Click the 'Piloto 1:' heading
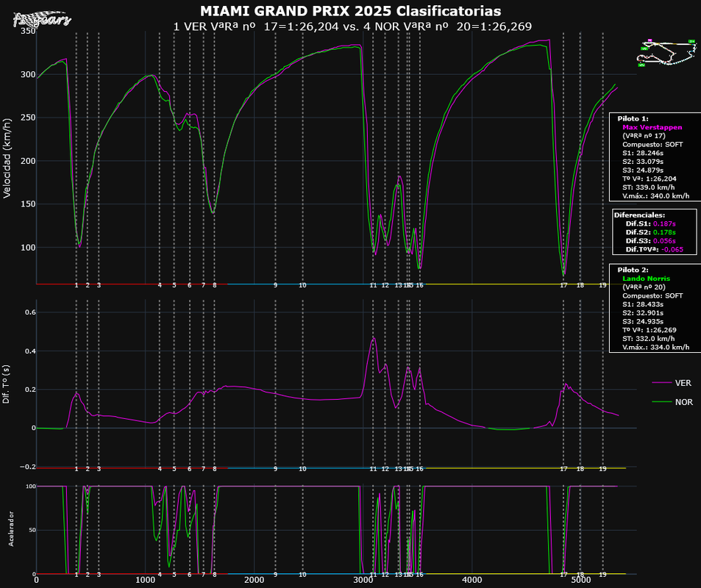Viewport: 701px width, 588px height. coord(633,119)
